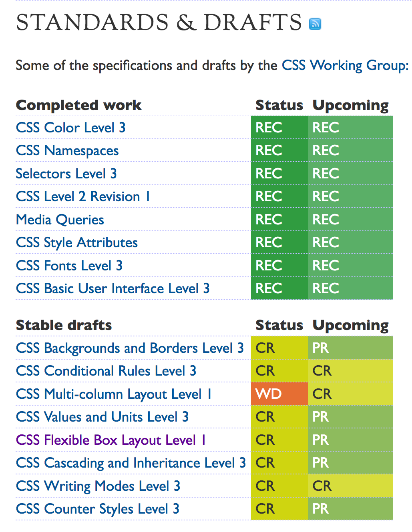Open the Media Queries specification

pyautogui.click(x=60, y=220)
